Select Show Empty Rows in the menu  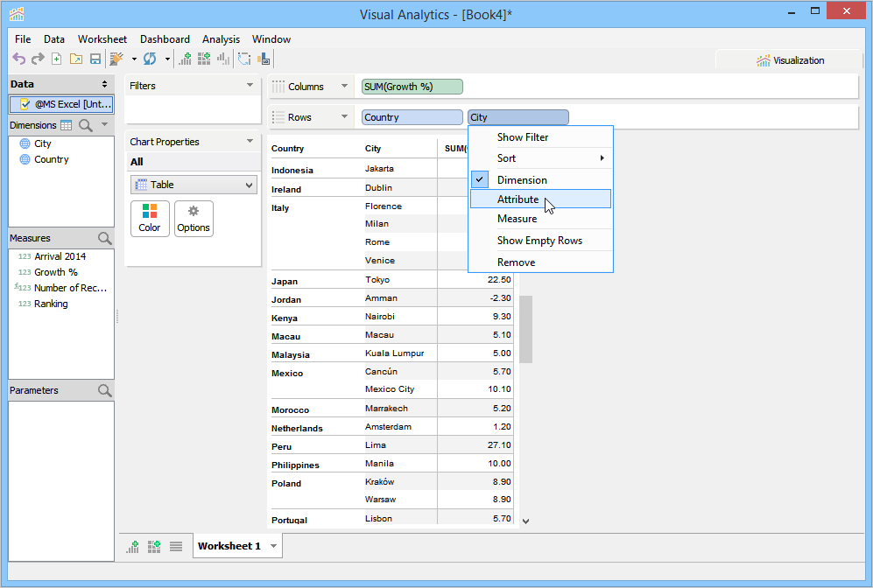tap(540, 241)
